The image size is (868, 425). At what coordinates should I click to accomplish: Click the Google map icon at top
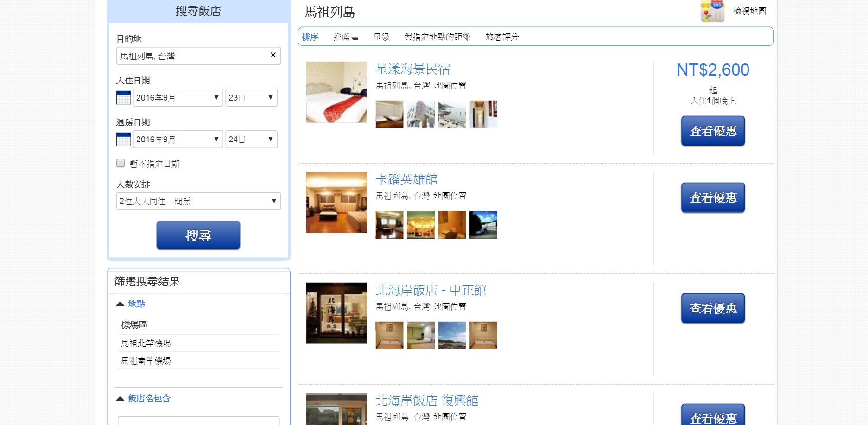click(x=712, y=11)
